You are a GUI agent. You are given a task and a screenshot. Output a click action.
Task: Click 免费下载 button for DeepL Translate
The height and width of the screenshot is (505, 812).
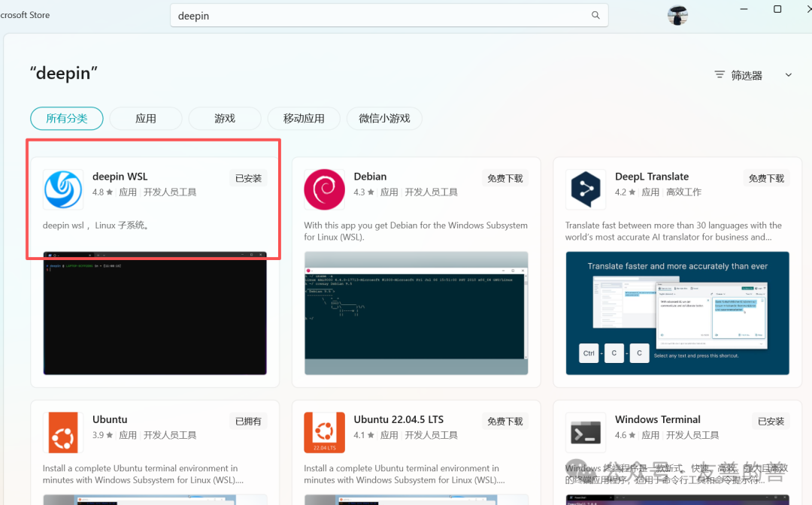click(766, 179)
